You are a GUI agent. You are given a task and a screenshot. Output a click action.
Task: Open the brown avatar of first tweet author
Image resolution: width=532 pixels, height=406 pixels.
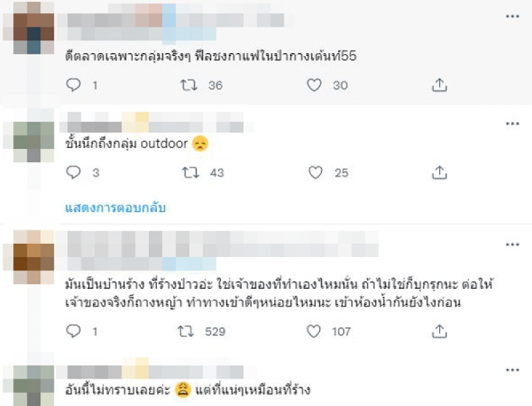pyautogui.click(x=34, y=27)
